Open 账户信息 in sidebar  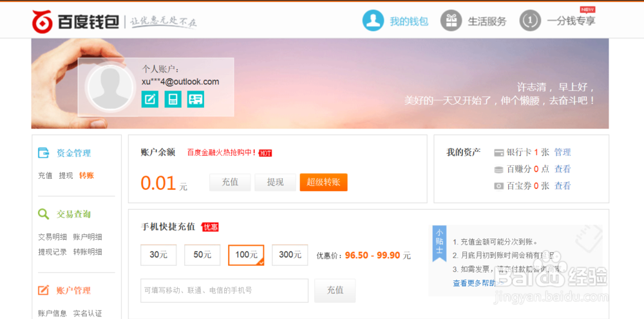[53, 313]
